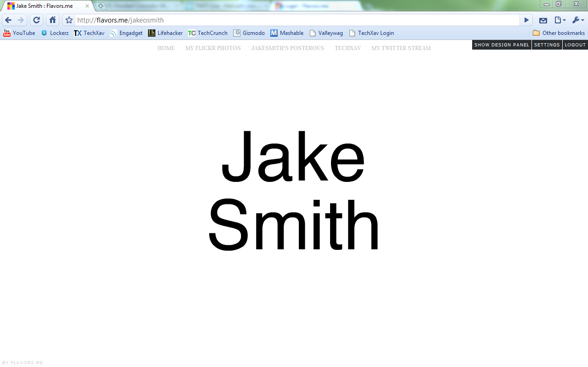Select My Flickr Photos navigation item
This screenshot has width=588, height=367.
point(213,48)
